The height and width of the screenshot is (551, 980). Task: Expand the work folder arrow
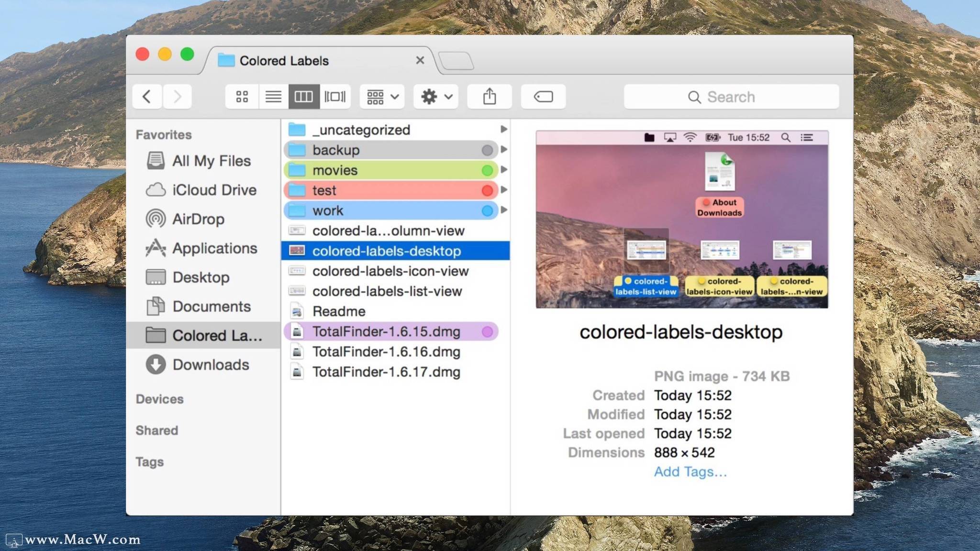click(x=503, y=210)
